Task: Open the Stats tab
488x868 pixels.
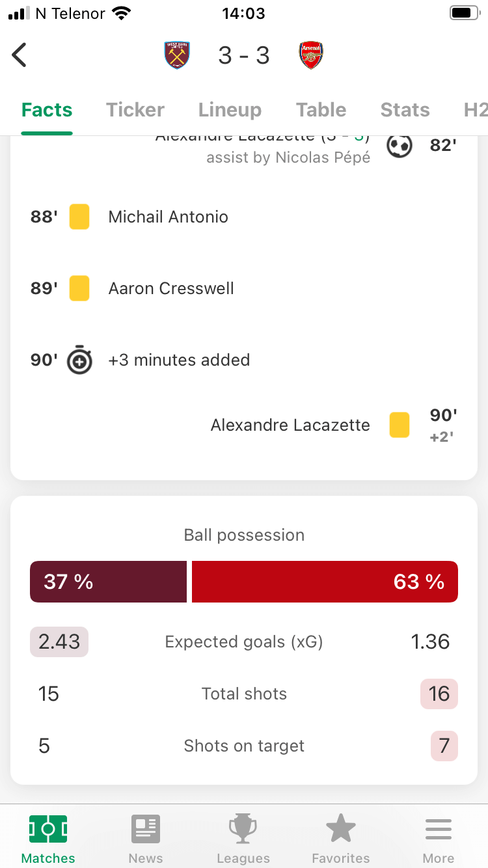Action: 405,109
